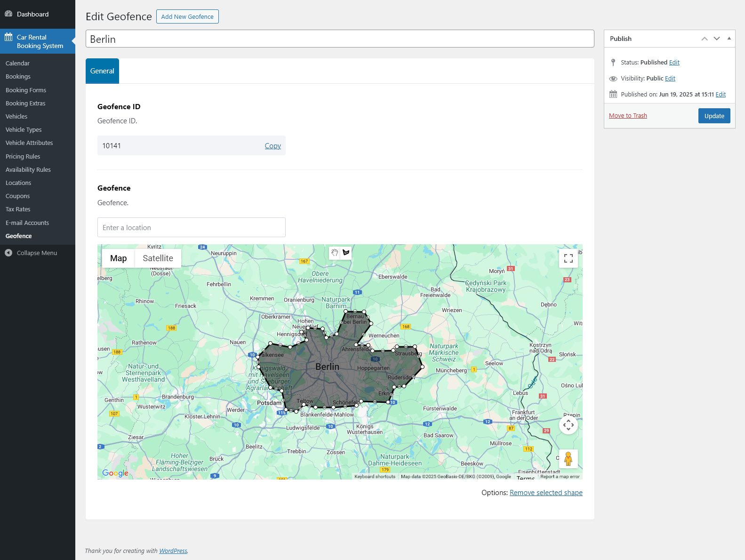
Task: Collapse the Publish panel
Action: 729,39
